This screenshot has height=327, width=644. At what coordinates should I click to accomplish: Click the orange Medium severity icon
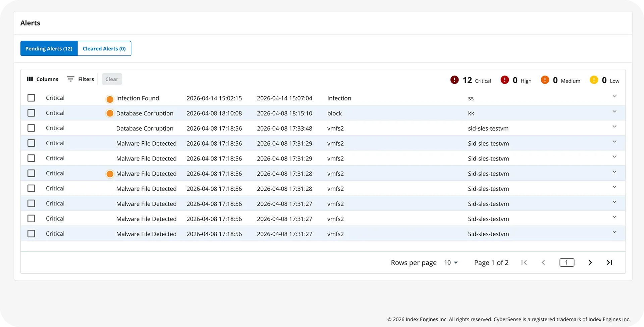click(x=545, y=80)
